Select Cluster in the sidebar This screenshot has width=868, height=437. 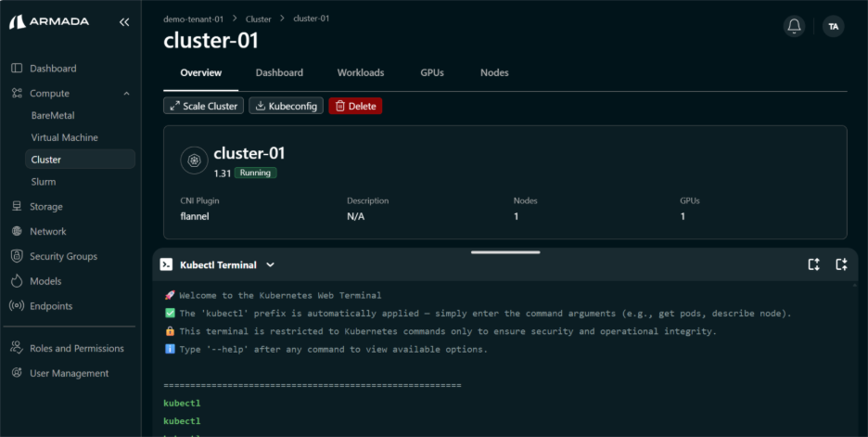click(80, 159)
